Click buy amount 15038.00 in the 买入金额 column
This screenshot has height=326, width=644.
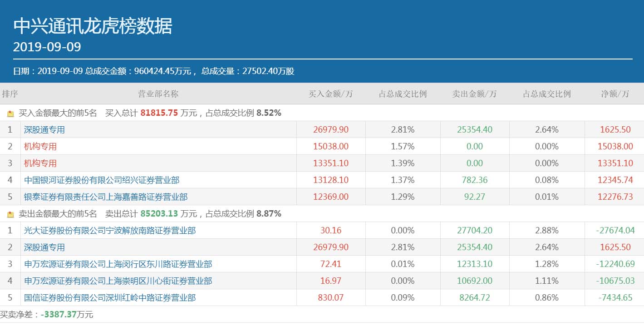(331, 147)
